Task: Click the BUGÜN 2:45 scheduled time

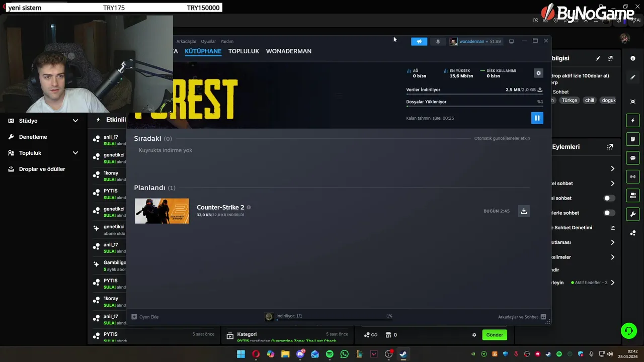Action: tap(497, 211)
